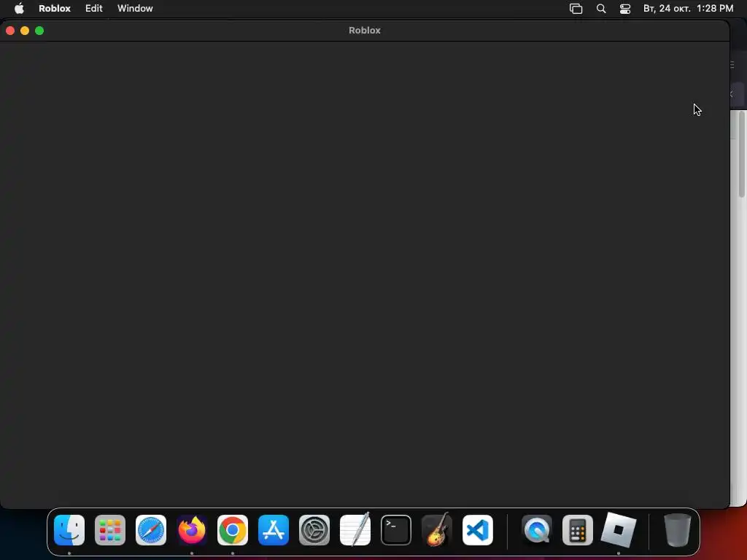Open the Window menu

(x=135, y=9)
